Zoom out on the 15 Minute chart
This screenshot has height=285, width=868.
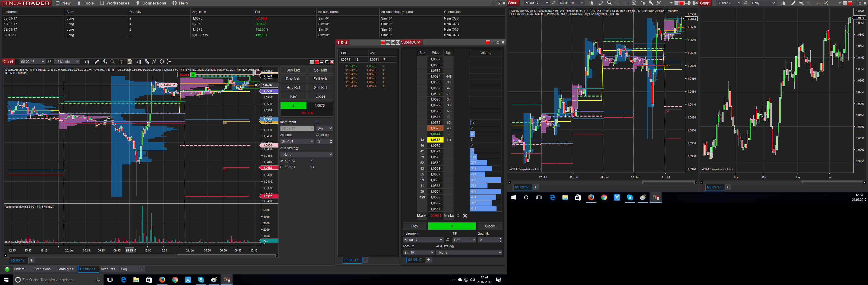tap(113, 61)
